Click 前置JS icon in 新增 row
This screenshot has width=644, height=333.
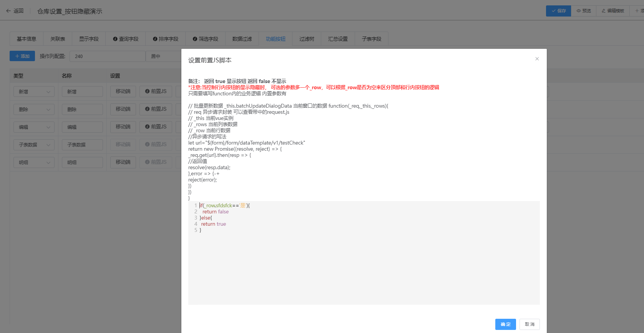click(147, 92)
